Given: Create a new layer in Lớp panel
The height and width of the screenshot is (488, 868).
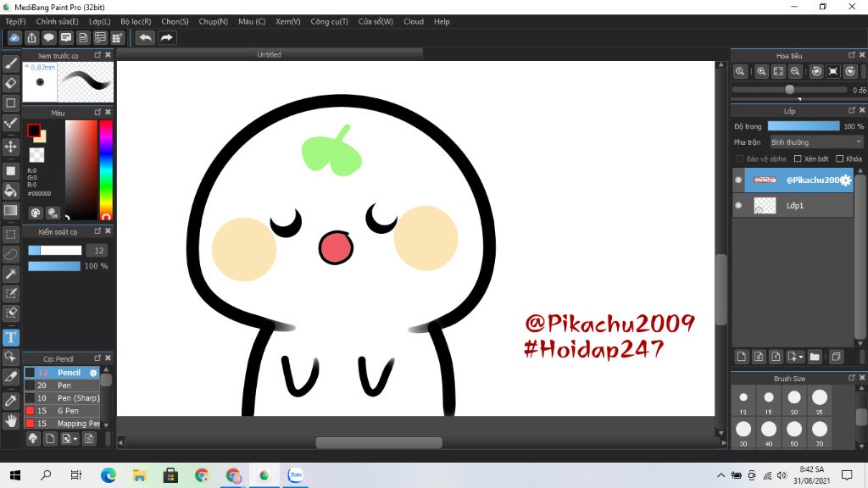Looking at the screenshot, I should click(x=742, y=357).
